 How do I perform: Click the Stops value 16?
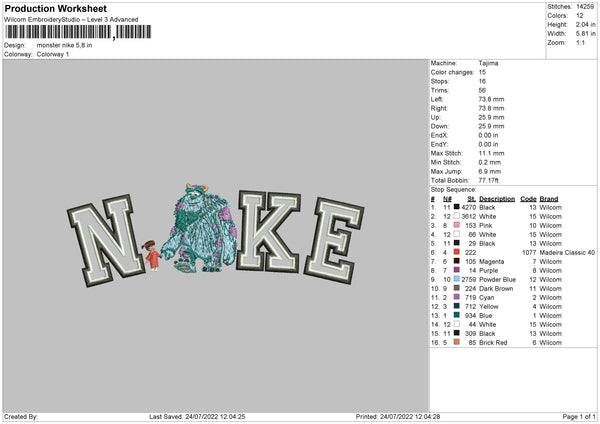pos(482,81)
